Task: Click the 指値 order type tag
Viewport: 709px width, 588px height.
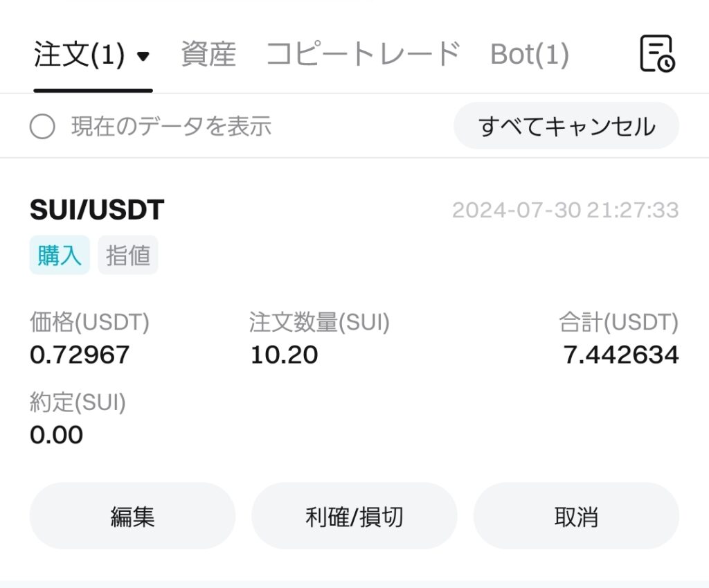Action: (128, 255)
